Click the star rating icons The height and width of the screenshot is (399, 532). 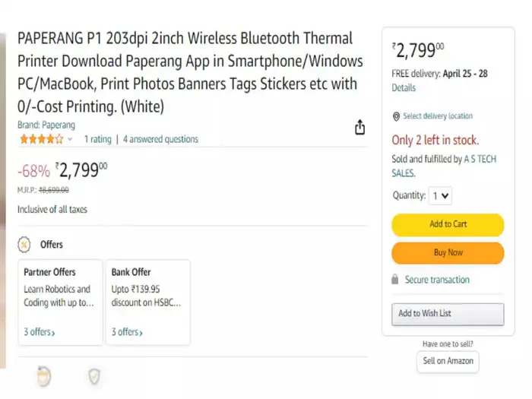pos(41,139)
